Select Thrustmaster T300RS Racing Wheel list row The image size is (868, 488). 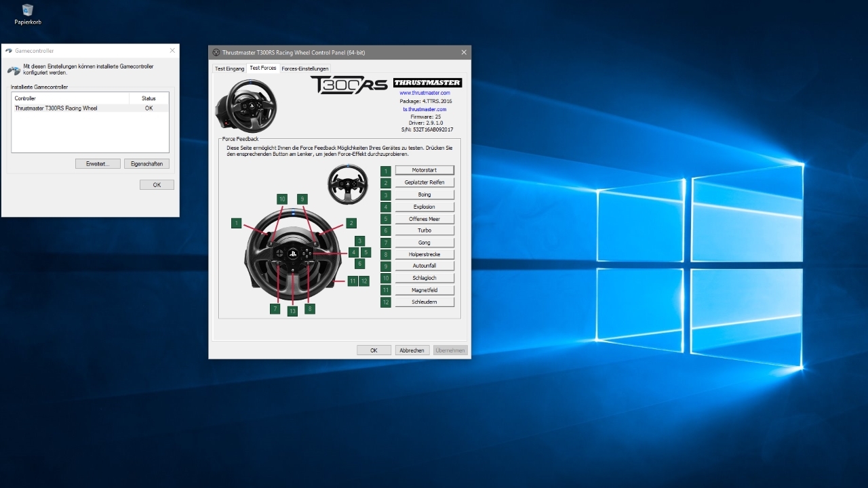point(90,108)
